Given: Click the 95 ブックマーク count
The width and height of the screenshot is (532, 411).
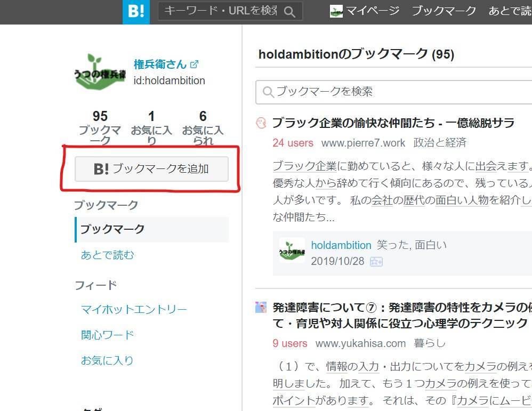Looking at the screenshot, I should point(100,128).
